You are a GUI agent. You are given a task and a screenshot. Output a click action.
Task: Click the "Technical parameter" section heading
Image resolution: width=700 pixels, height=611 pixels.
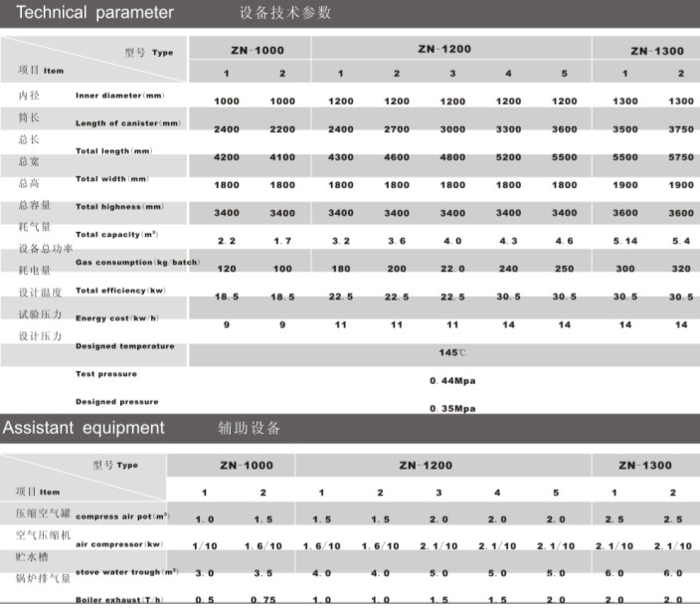pyautogui.click(x=87, y=13)
